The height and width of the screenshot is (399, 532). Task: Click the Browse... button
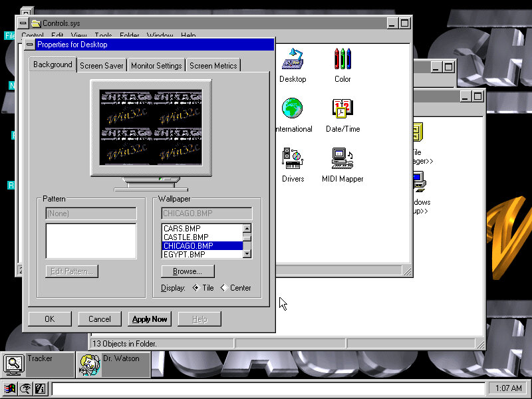pyautogui.click(x=188, y=271)
